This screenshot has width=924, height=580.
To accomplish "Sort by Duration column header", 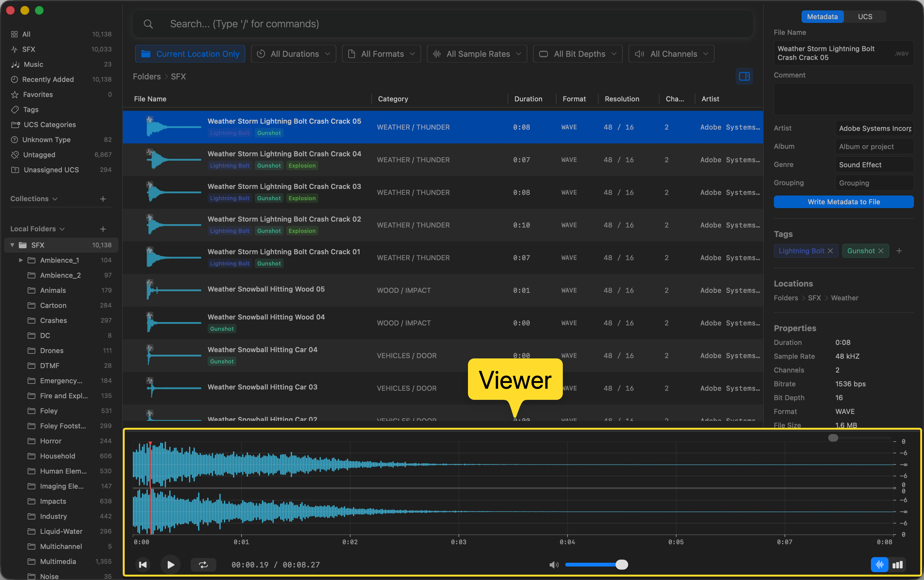I will 528,99.
